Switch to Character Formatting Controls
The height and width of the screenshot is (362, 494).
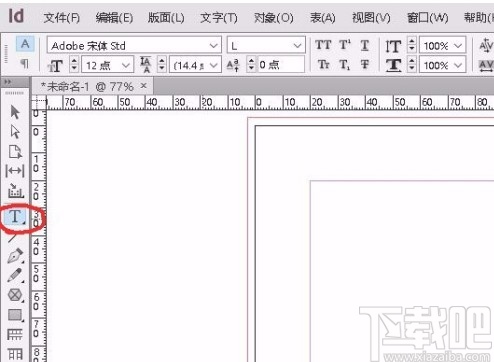(25, 44)
